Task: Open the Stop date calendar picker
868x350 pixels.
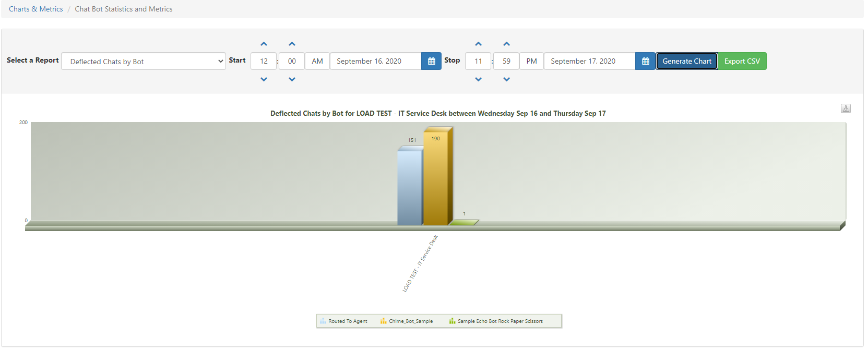Action: click(645, 61)
